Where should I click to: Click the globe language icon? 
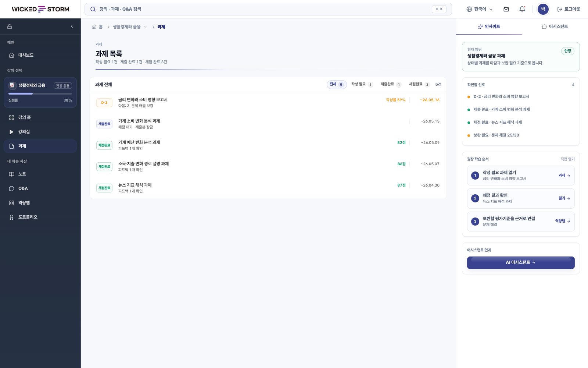click(469, 9)
